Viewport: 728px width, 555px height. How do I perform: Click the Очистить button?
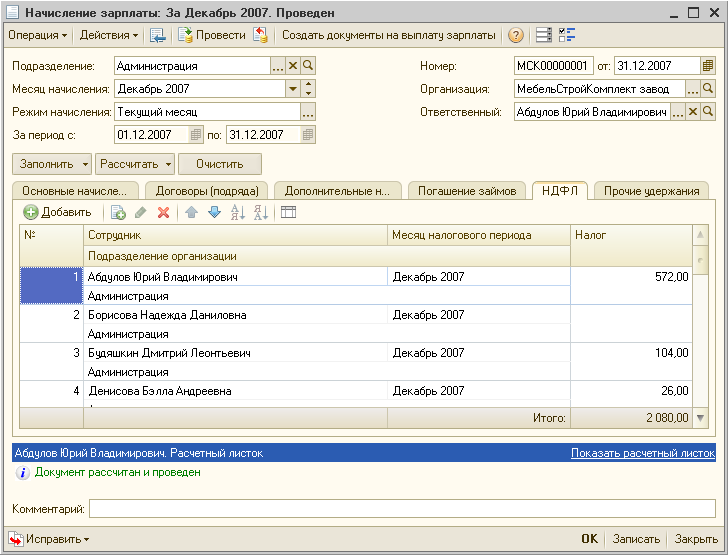pos(220,164)
